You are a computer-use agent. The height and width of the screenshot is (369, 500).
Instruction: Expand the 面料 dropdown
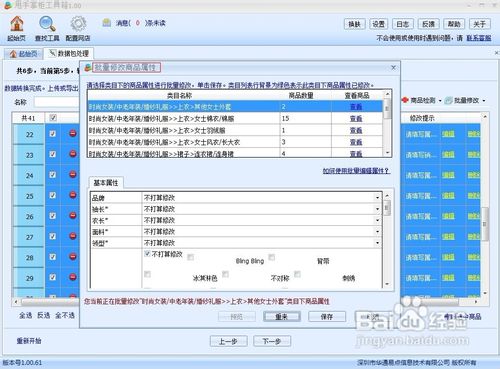377,232
